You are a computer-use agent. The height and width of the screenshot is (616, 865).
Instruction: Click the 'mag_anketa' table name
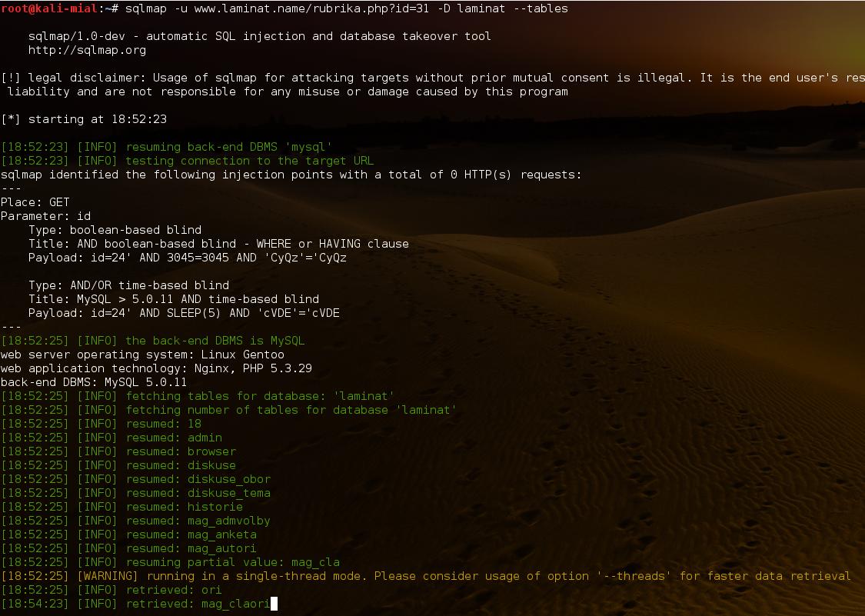[x=222, y=534]
